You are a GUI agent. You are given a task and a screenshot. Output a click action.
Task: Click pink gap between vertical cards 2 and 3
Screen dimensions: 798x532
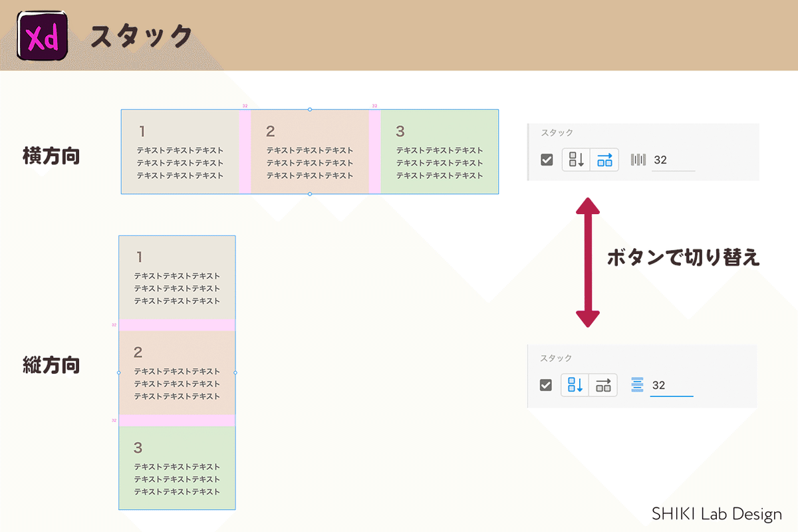(177, 420)
